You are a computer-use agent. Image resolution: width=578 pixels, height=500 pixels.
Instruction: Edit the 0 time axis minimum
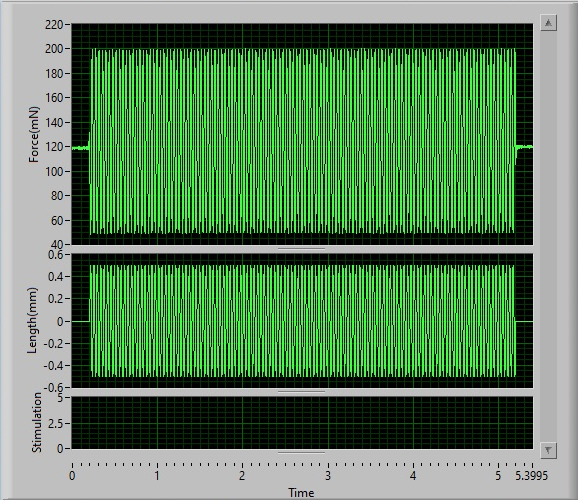click(72, 476)
